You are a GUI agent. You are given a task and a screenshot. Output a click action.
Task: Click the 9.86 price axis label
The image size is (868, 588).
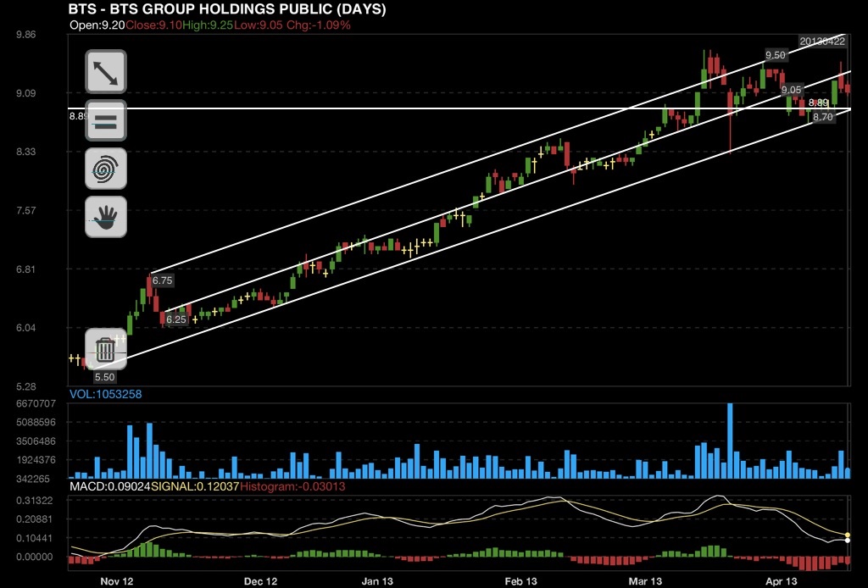click(26, 34)
